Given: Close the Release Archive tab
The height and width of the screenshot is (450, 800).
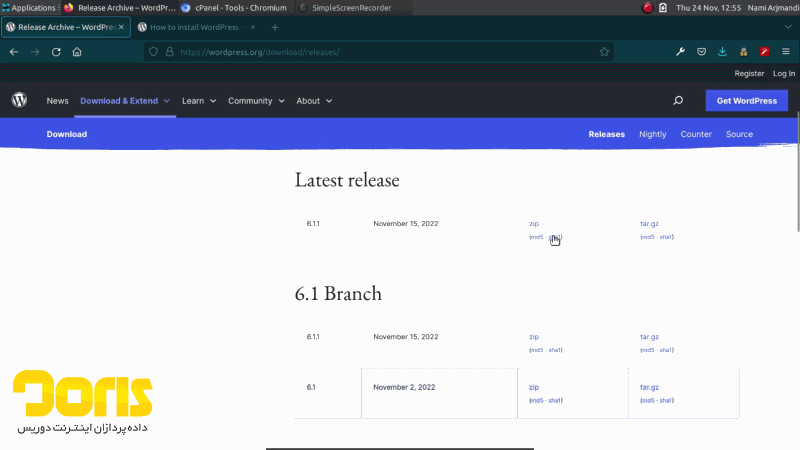Looking at the screenshot, I should (x=121, y=27).
